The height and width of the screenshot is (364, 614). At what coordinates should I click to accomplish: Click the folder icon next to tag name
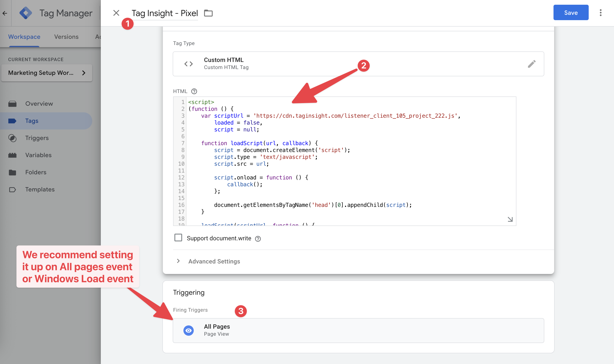208,13
